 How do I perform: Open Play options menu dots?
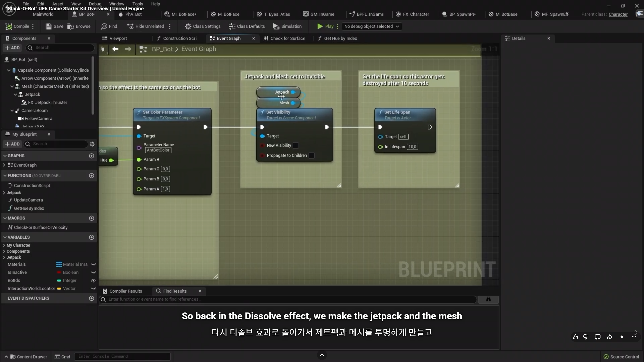click(337, 26)
